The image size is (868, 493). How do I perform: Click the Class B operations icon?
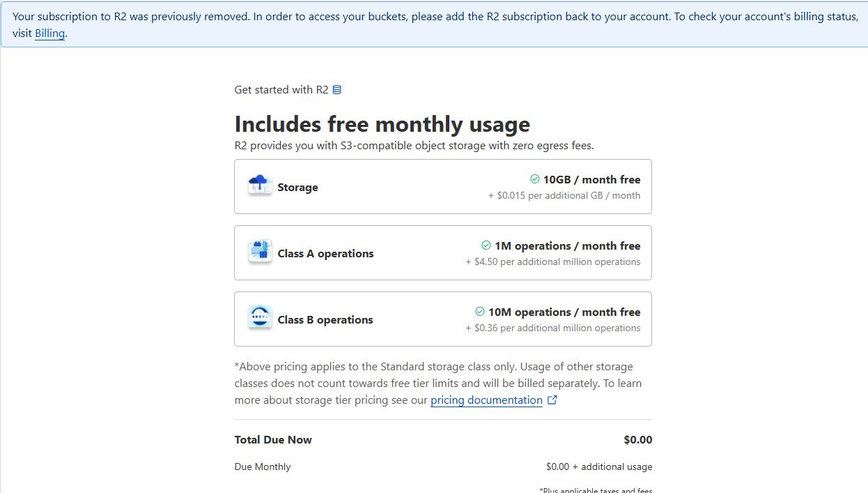click(x=260, y=318)
